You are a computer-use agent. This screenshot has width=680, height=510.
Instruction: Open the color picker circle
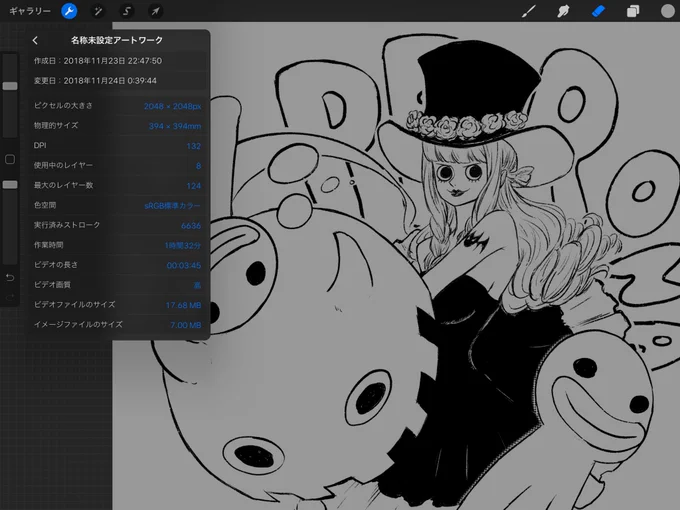[x=667, y=11]
